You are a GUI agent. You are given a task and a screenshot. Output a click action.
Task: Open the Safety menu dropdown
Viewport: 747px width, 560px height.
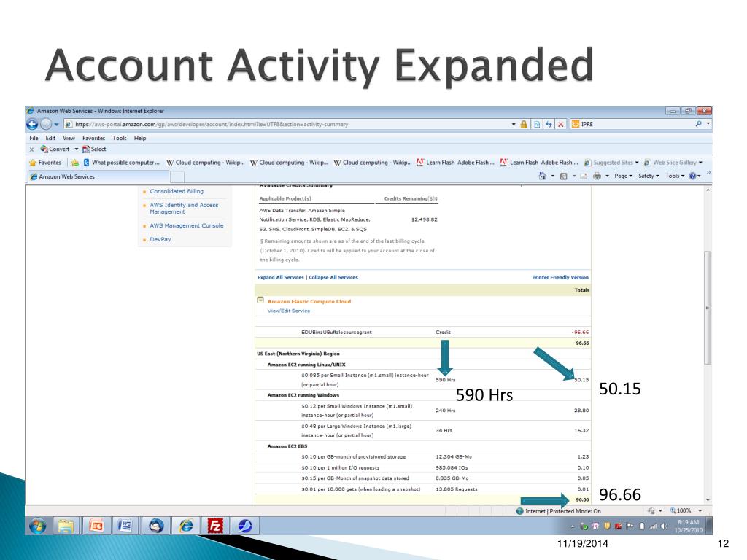[649, 176]
